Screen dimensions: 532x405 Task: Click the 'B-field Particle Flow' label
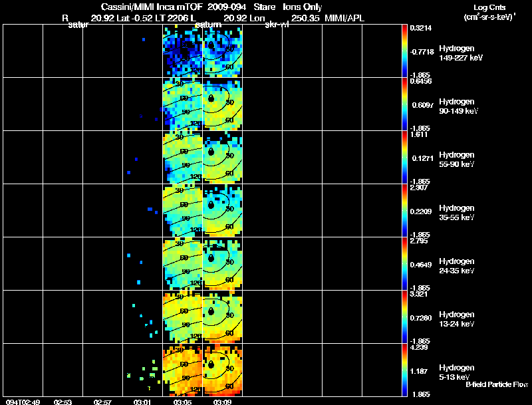click(x=497, y=384)
